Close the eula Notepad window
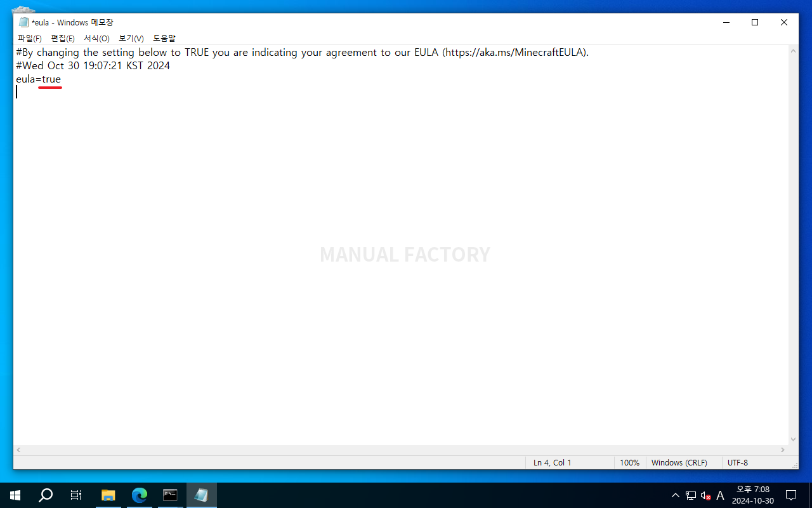The width and height of the screenshot is (812, 508). [784, 22]
